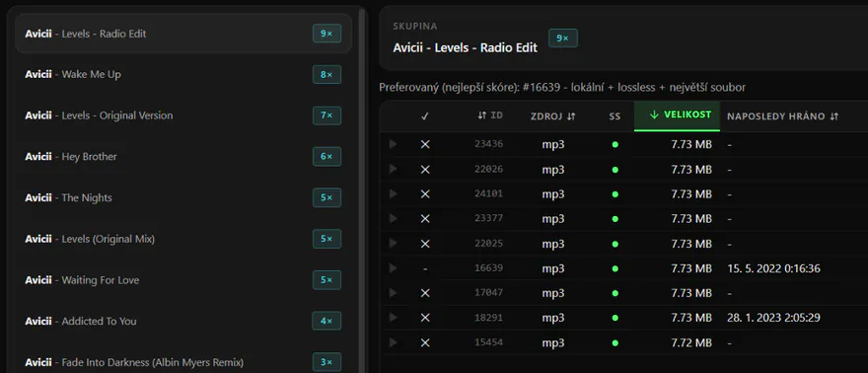Viewport: 868px width, 373px height.
Task: Select Avicii - Hey Brother group
Action: (x=183, y=157)
